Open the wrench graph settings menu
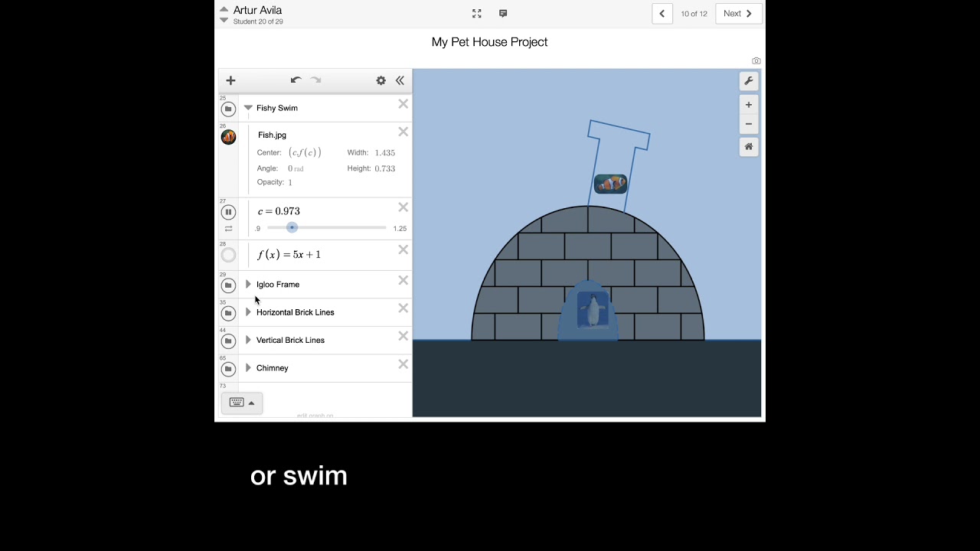Image resolution: width=980 pixels, height=551 pixels. [x=749, y=81]
